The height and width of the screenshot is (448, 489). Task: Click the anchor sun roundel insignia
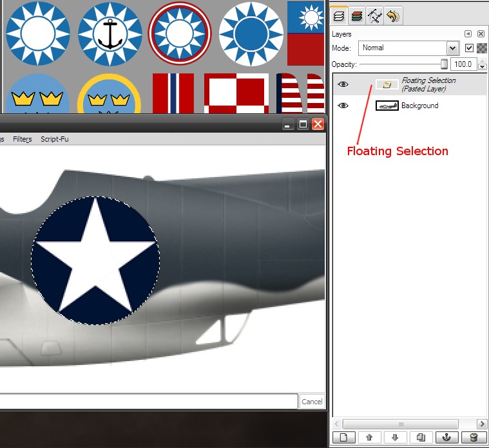(110, 33)
